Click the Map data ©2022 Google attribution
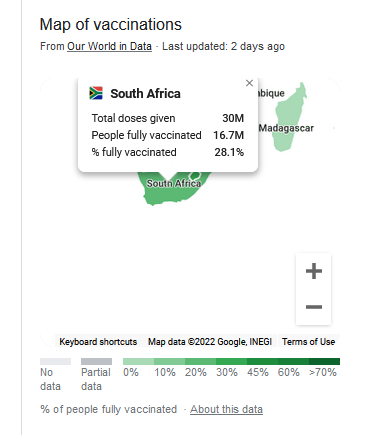The height and width of the screenshot is (435, 385). (x=210, y=342)
